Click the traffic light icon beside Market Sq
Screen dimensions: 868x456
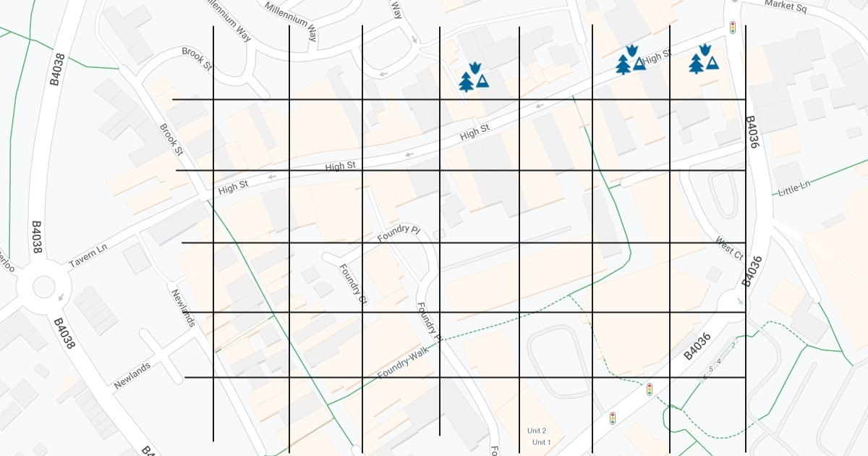(732, 28)
